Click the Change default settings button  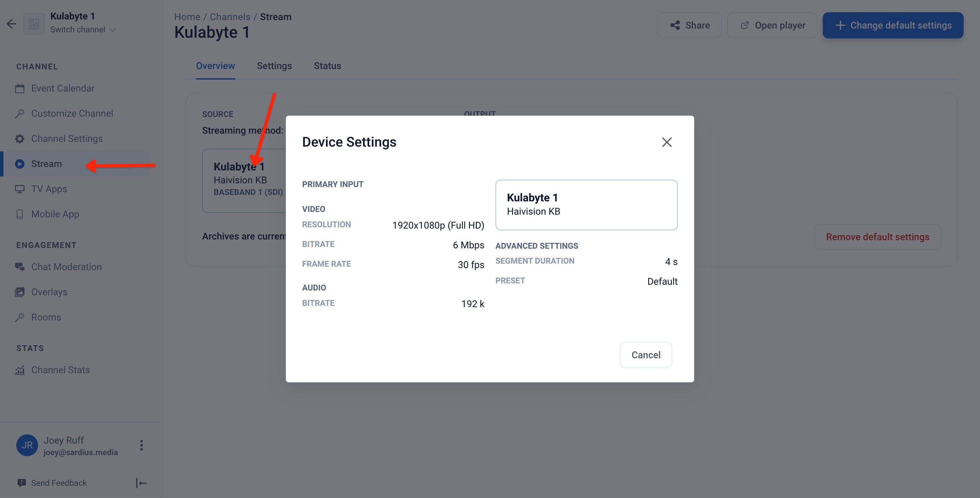tap(893, 26)
